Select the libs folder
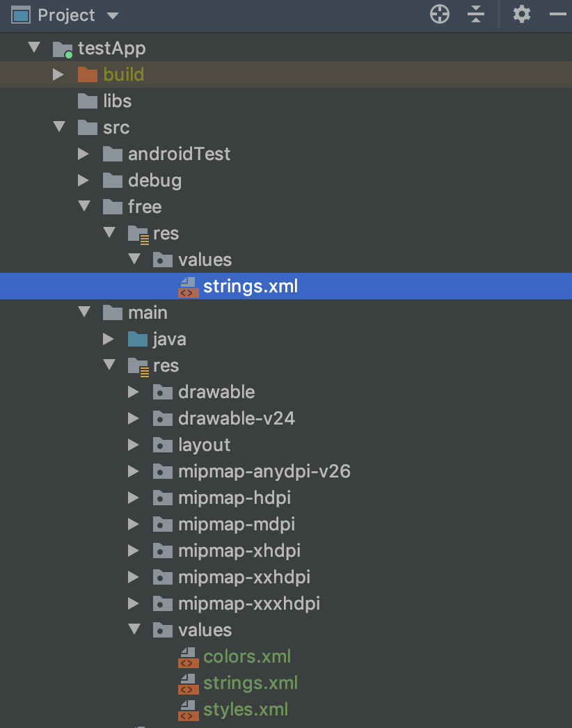This screenshot has height=728, width=572. pyautogui.click(x=117, y=101)
